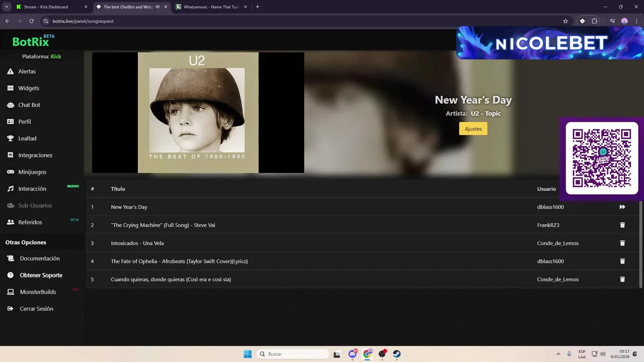
Task: Delete Intoxicados - Una Vela request
Action: click(622, 243)
